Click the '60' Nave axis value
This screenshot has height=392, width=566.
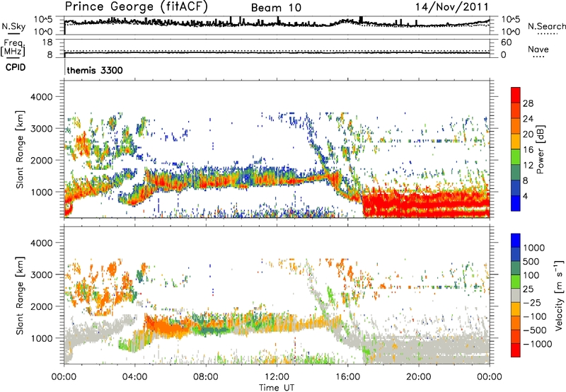point(506,42)
